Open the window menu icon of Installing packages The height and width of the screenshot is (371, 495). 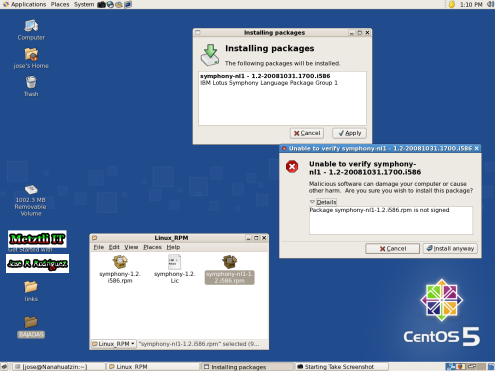tap(198, 32)
